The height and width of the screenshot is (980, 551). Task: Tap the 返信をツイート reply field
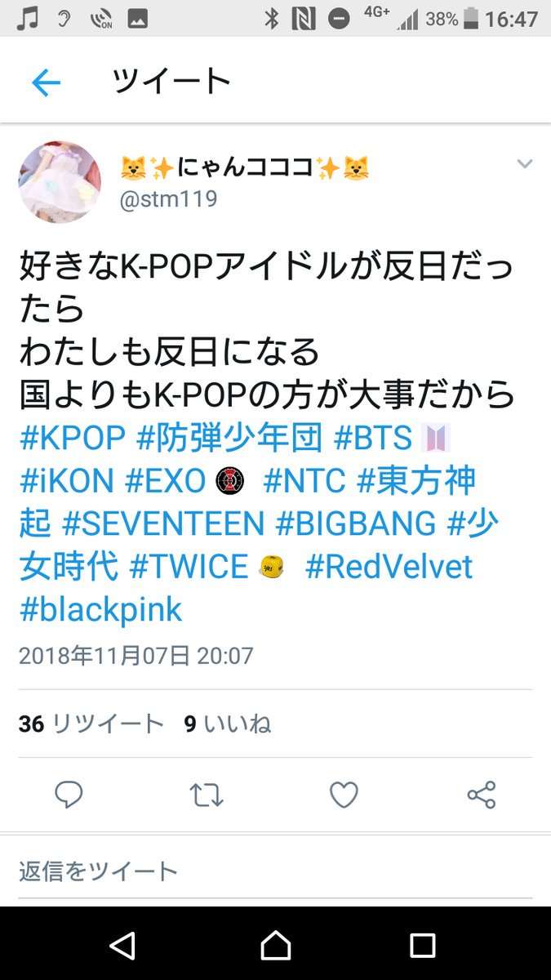click(275, 871)
